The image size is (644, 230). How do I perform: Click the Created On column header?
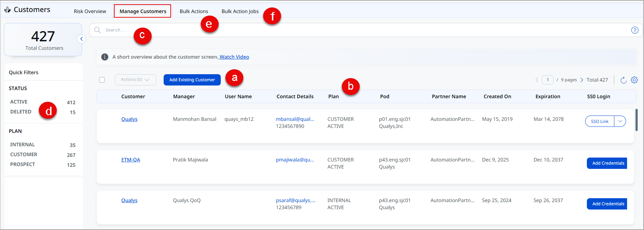497,96
